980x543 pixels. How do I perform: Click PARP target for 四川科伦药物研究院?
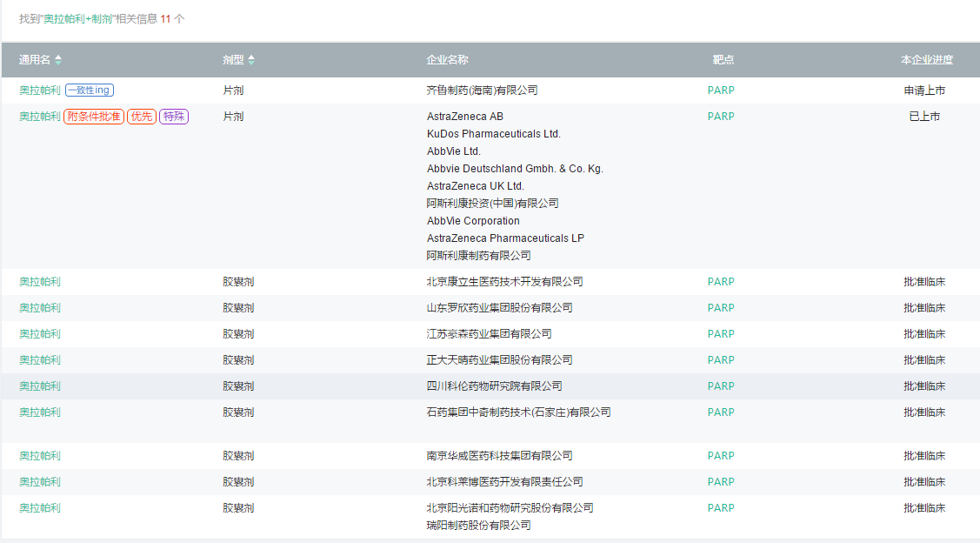[x=721, y=386]
